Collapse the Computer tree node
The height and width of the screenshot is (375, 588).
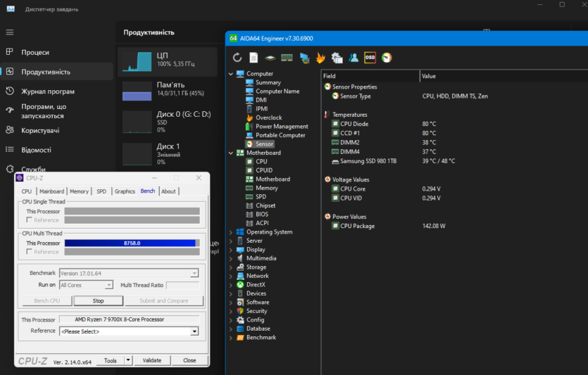pos(231,74)
